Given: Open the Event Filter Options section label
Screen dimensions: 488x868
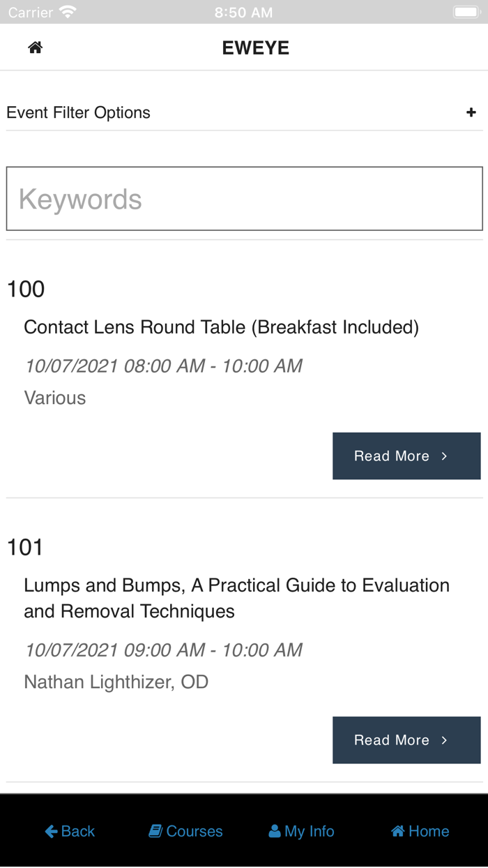Looking at the screenshot, I should (x=78, y=112).
